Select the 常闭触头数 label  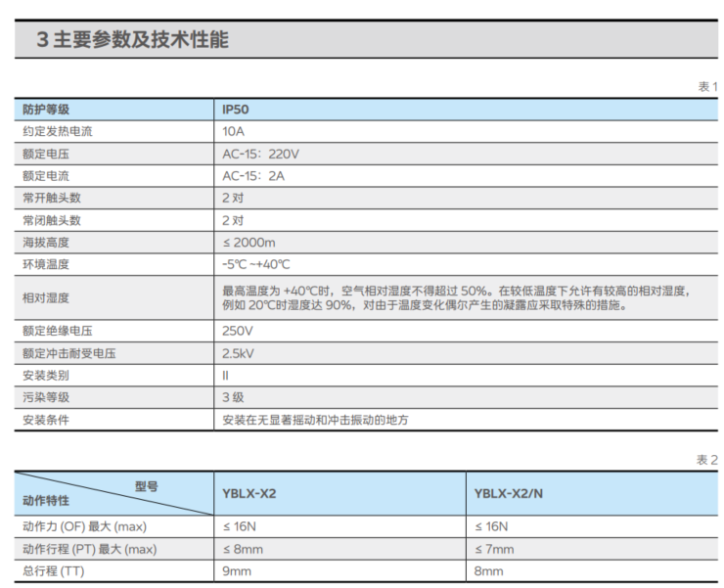pyautogui.click(x=52, y=220)
